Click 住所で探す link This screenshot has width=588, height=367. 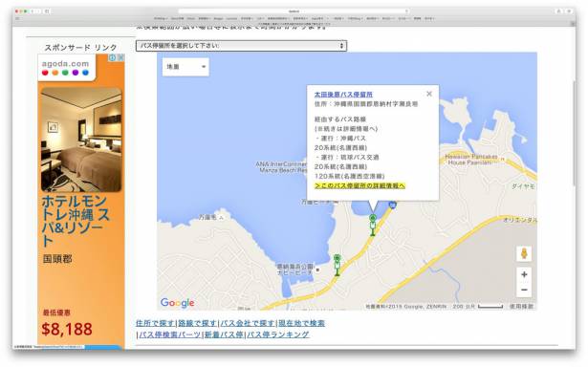tap(155, 323)
